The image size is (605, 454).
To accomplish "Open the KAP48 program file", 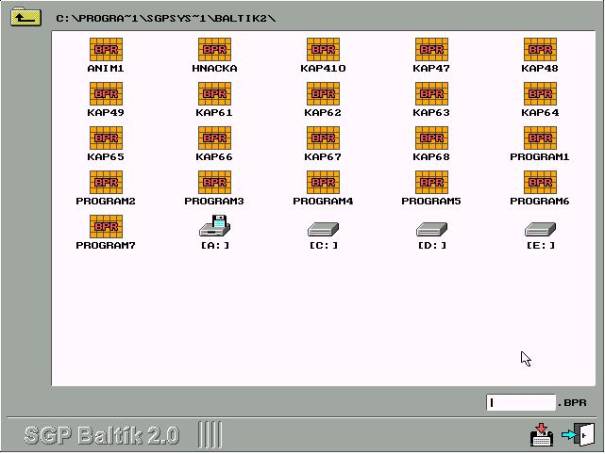I will coord(539,50).
